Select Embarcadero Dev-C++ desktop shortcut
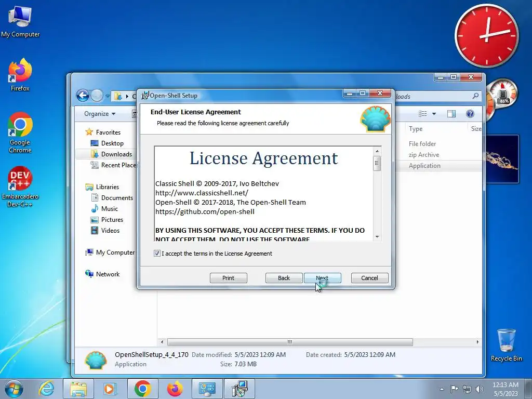The width and height of the screenshot is (532, 399). (20, 187)
